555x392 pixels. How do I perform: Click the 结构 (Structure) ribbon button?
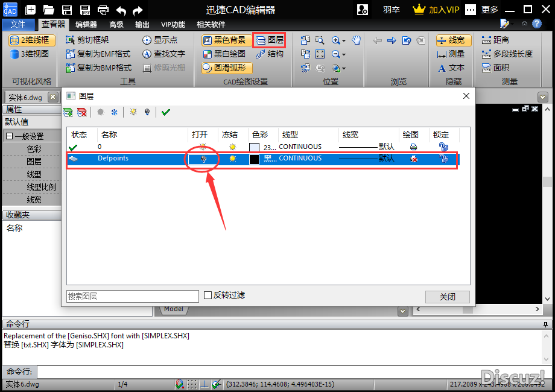point(269,54)
